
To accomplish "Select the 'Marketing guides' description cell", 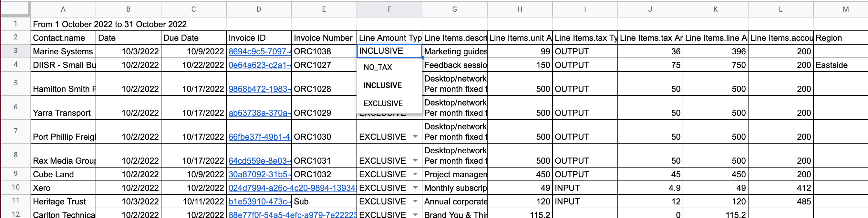I will pyautogui.click(x=455, y=51).
